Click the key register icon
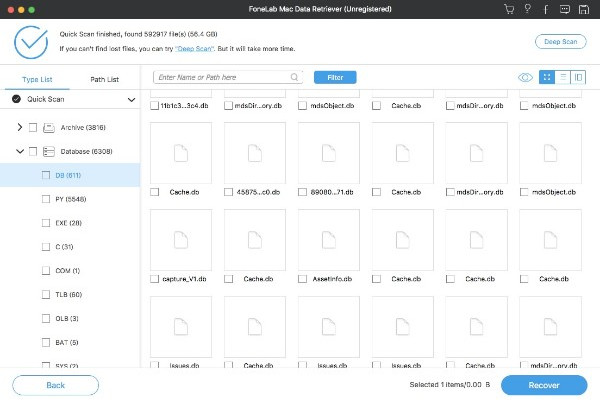600x403 pixels. coord(529,10)
